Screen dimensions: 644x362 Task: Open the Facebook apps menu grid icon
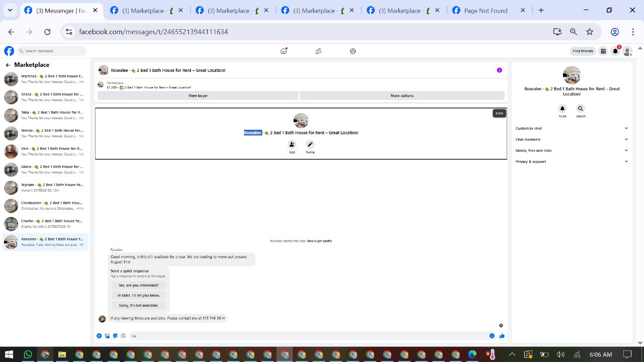pos(603,51)
